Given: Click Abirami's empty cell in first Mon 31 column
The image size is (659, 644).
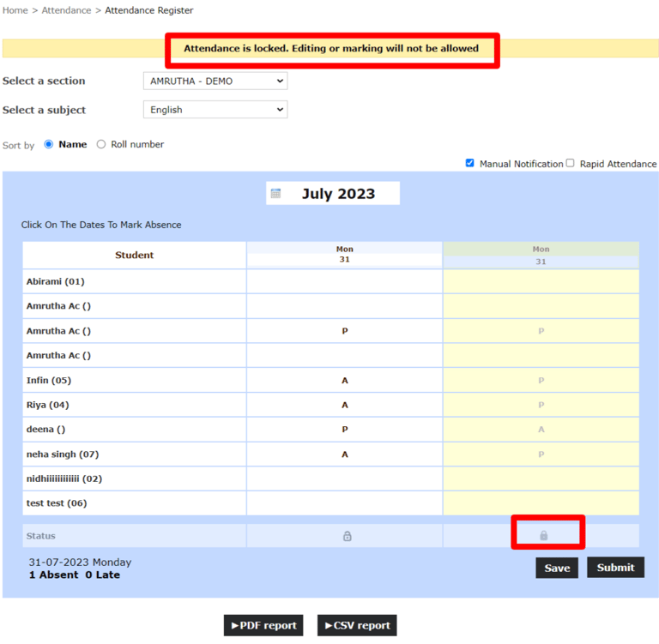Looking at the screenshot, I should pyautogui.click(x=345, y=281).
